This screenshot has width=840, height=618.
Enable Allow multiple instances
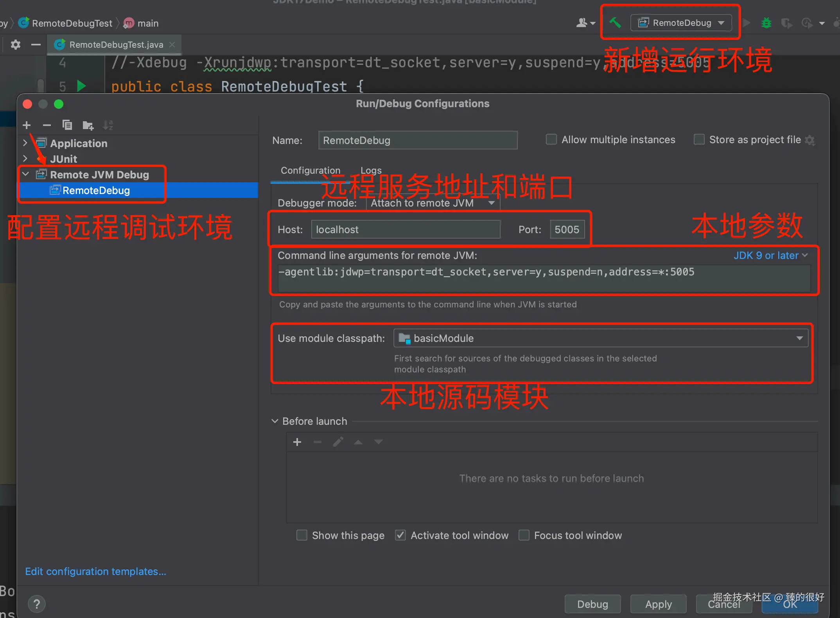551,139
